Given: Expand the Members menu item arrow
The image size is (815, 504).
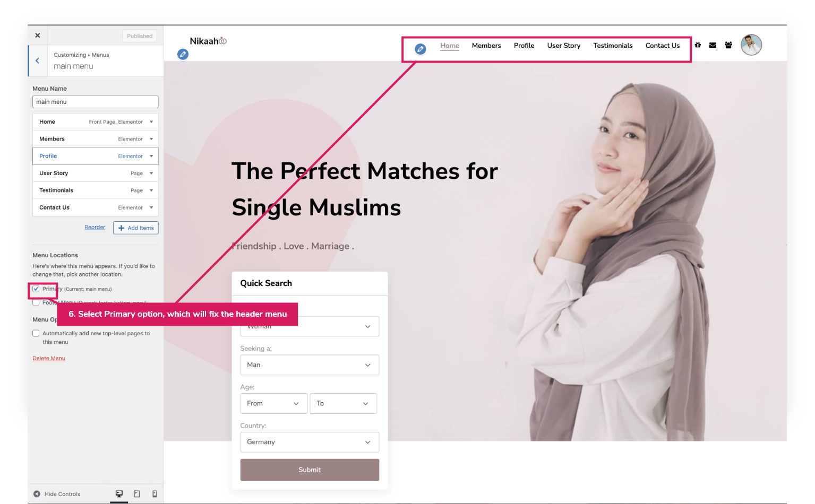Looking at the screenshot, I should (x=151, y=139).
